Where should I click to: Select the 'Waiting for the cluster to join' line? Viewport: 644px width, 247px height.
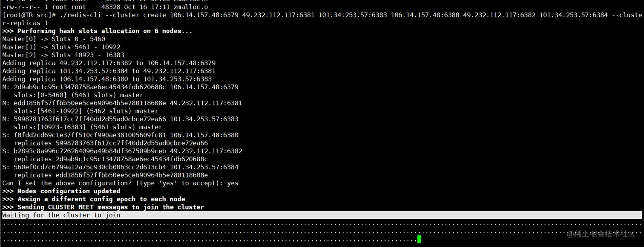tap(60, 215)
